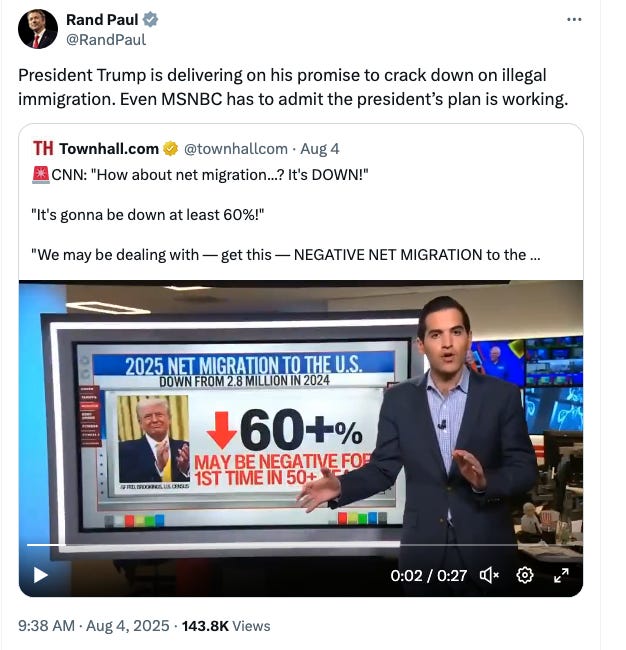Image resolution: width=626 pixels, height=650 pixels.
Task: Play the embedded video
Action: (x=41, y=575)
